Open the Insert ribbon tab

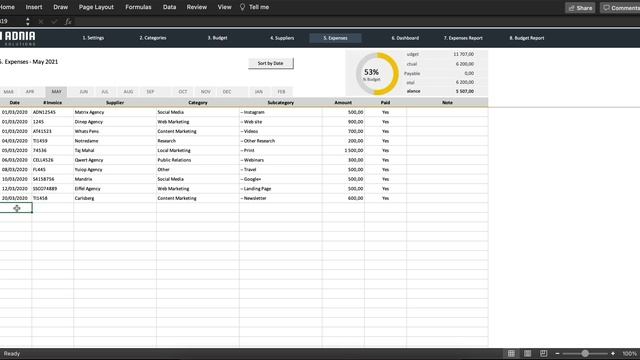33,7
